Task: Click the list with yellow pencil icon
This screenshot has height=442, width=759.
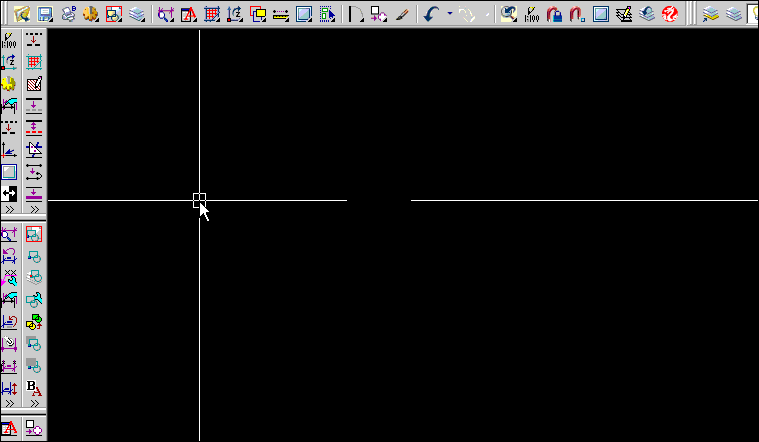Action: click(624, 15)
